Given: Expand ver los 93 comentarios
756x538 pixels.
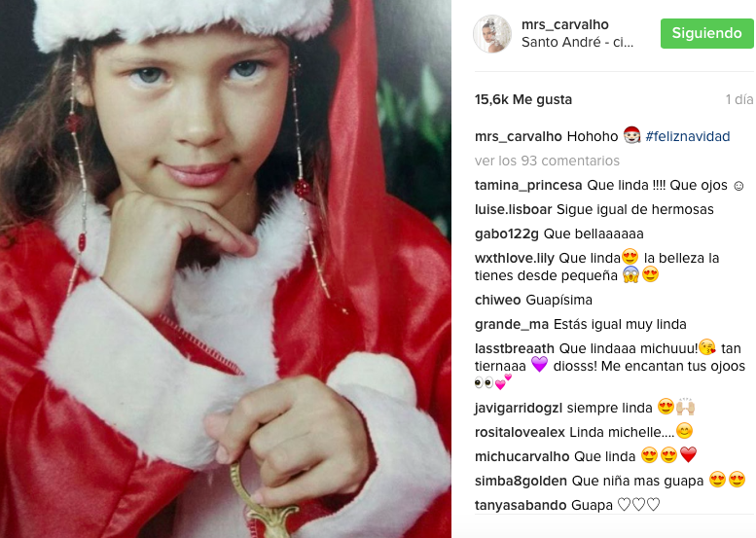Looking at the screenshot, I should click(547, 161).
